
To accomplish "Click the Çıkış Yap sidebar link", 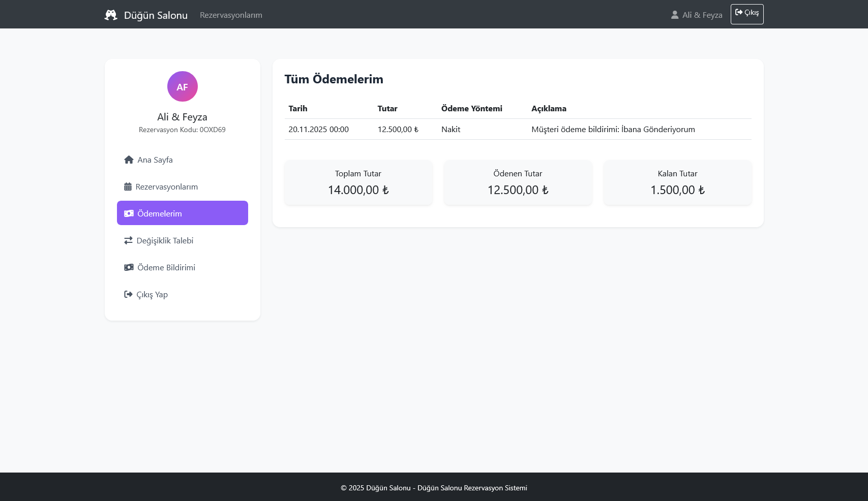I will (152, 294).
